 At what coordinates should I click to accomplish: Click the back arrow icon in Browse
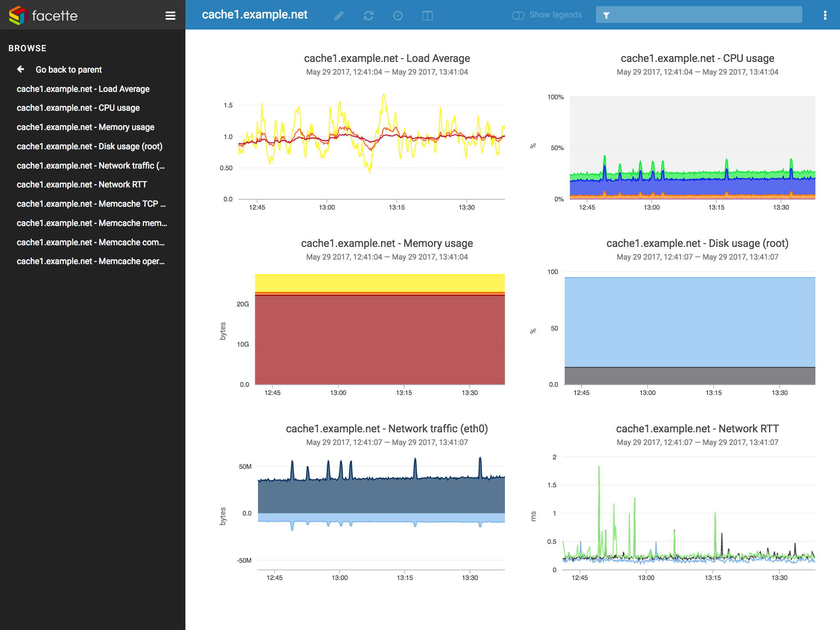point(21,69)
